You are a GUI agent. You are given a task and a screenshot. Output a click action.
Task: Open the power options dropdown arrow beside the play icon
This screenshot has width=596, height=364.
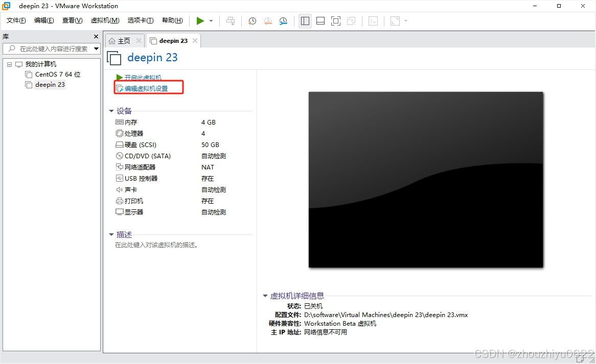pos(211,21)
